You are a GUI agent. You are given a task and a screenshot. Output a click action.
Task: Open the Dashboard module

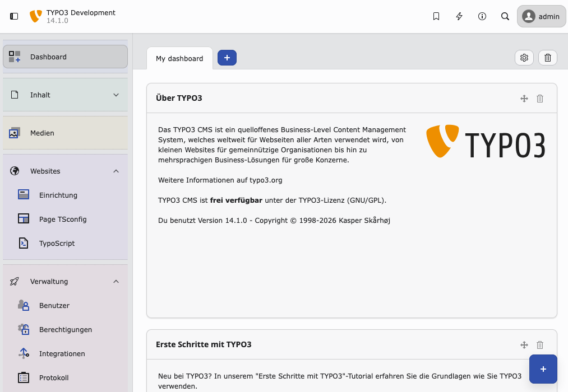[x=65, y=57]
